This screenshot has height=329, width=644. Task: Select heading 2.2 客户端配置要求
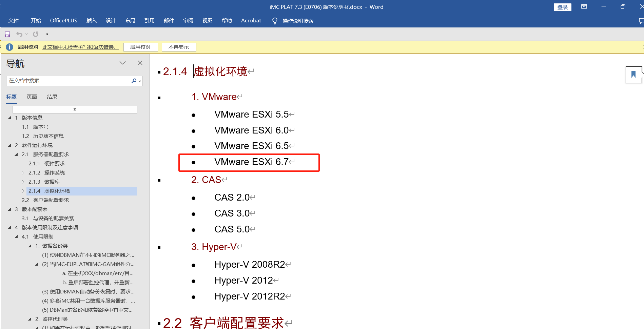pos(45,200)
